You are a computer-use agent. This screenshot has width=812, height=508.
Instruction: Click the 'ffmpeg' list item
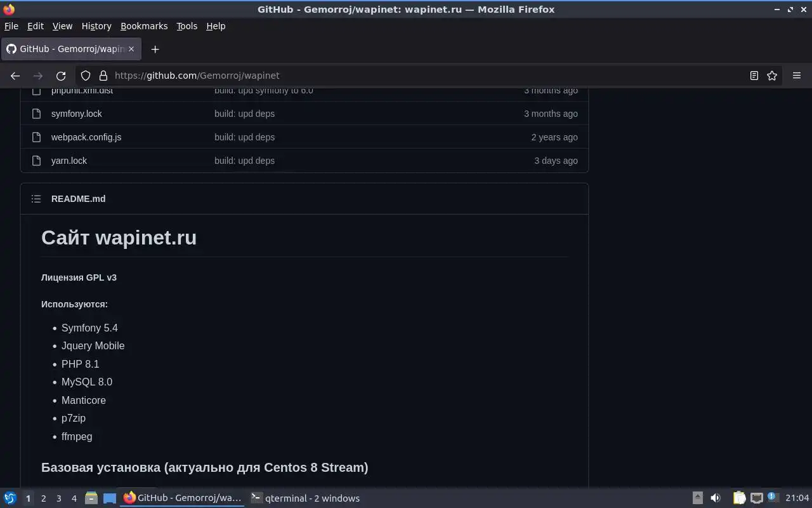(77, 436)
